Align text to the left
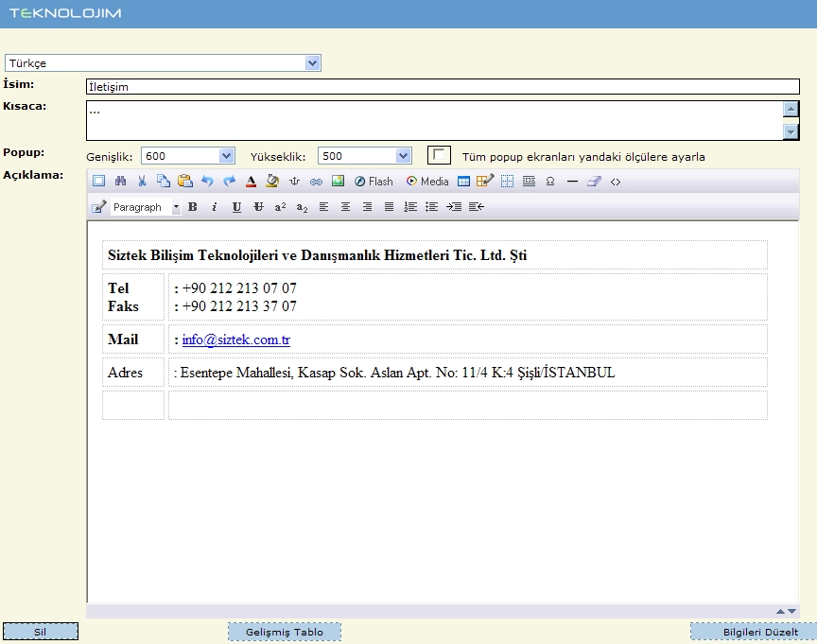Viewport: 817px width, 644px height. coord(323,207)
